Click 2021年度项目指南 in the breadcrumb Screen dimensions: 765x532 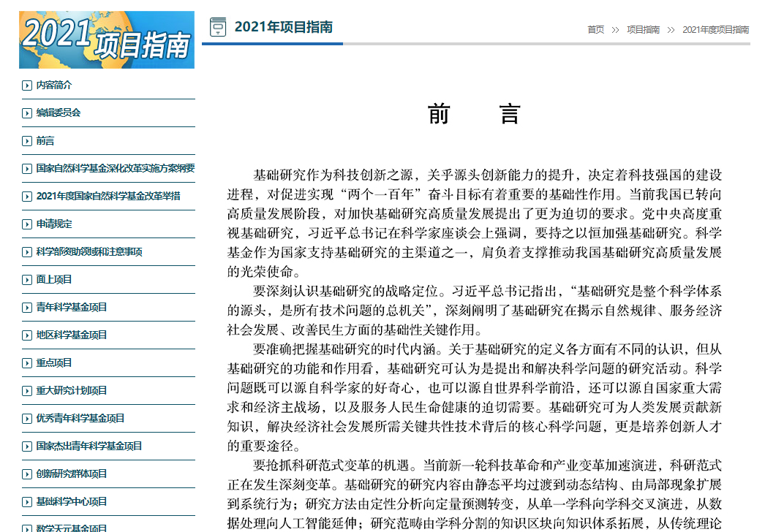(x=716, y=30)
